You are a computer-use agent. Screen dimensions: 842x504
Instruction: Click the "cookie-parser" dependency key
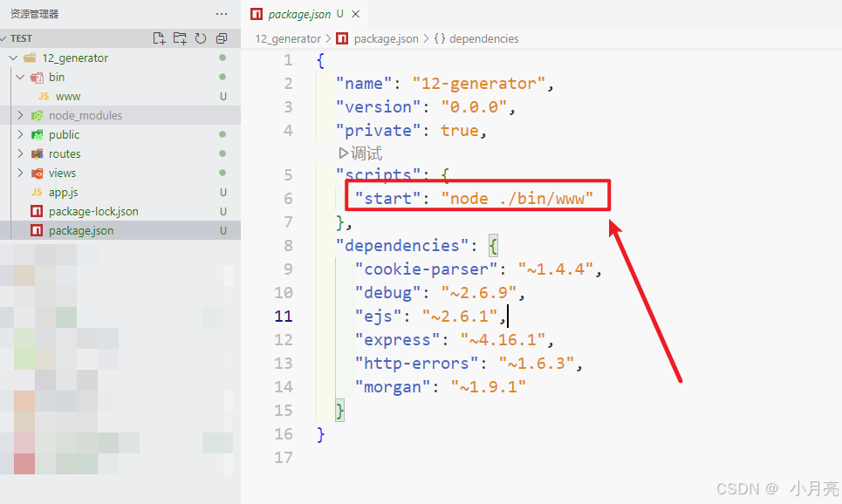click(427, 269)
